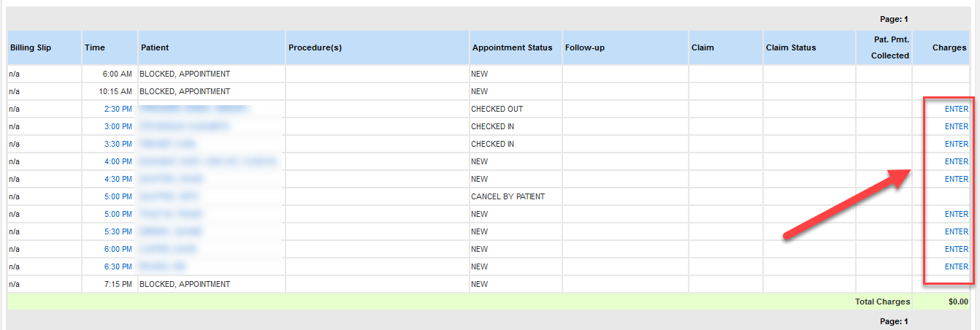Open the 3:30 PM checked-in appointment time
Screen dimensions: 980x330
click(x=118, y=144)
